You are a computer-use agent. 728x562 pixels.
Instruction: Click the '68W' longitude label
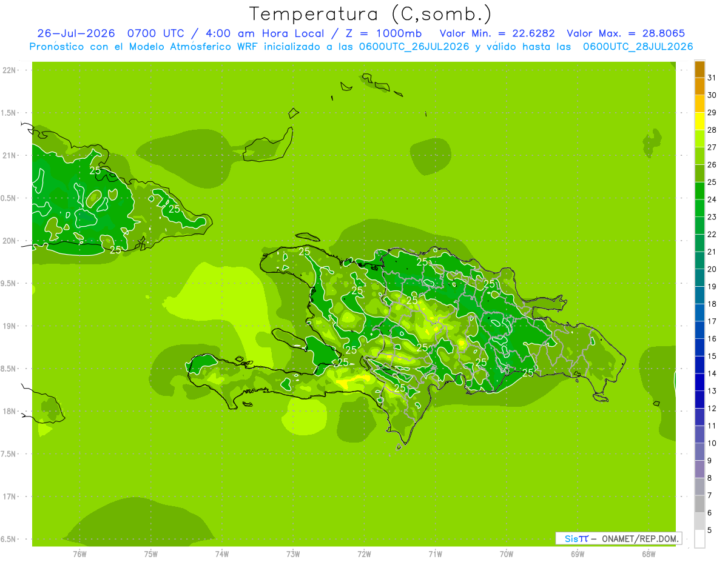pos(649,554)
